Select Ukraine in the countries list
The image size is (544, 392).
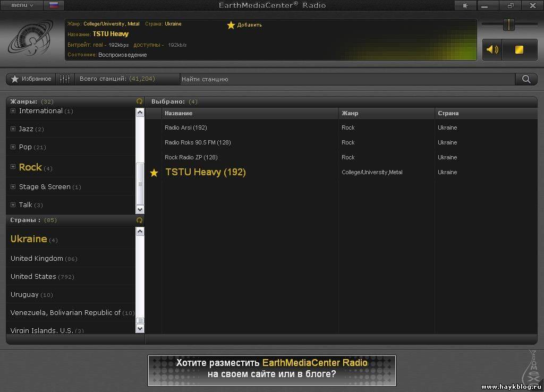click(x=29, y=239)
